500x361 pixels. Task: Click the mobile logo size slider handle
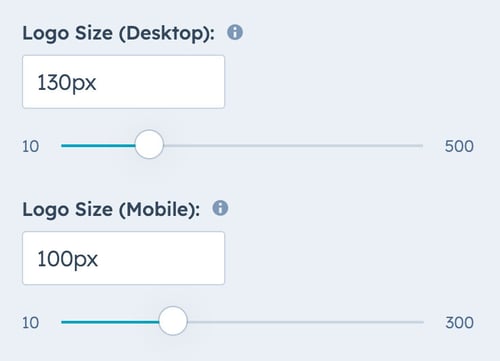pyautogui.click(x=173, y=321)
